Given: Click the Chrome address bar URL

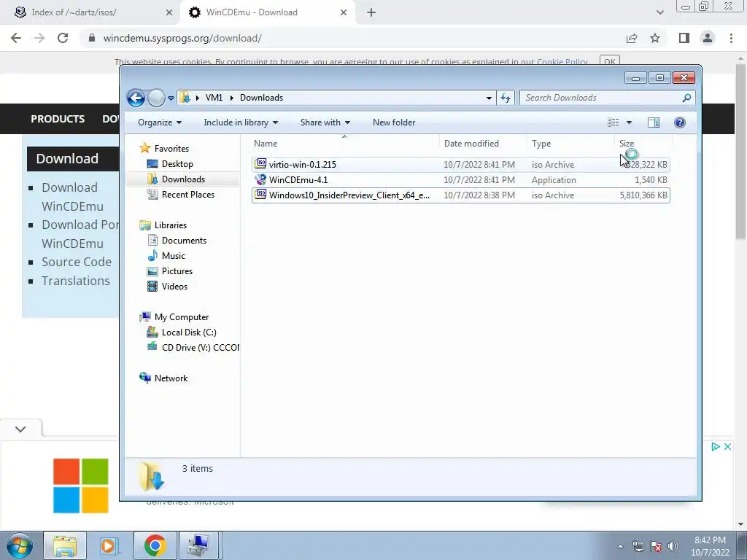Looking at the screenshot, I should pyautogui.click(x=182, y=38).
